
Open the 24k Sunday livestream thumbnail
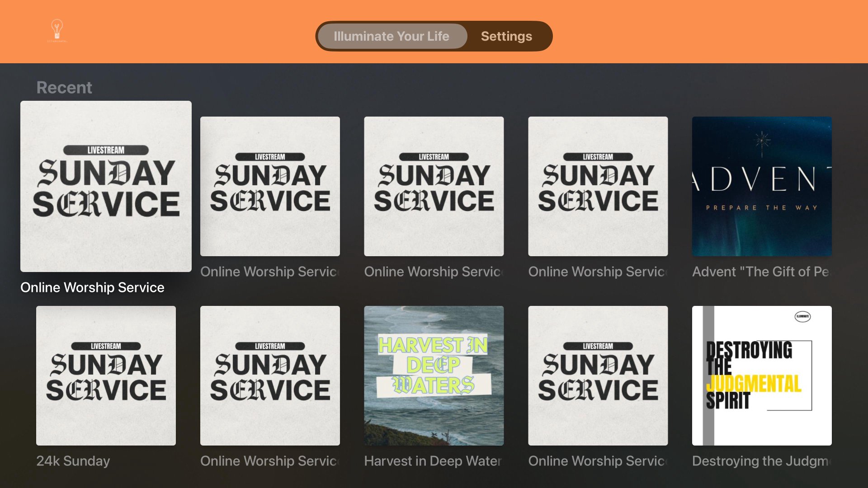tap(106, 375)
